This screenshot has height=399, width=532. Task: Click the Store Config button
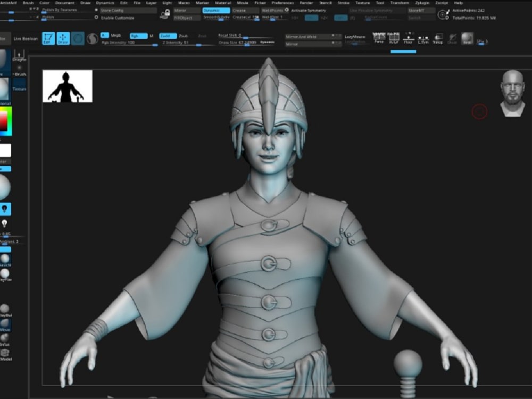(x=128, y=11)
